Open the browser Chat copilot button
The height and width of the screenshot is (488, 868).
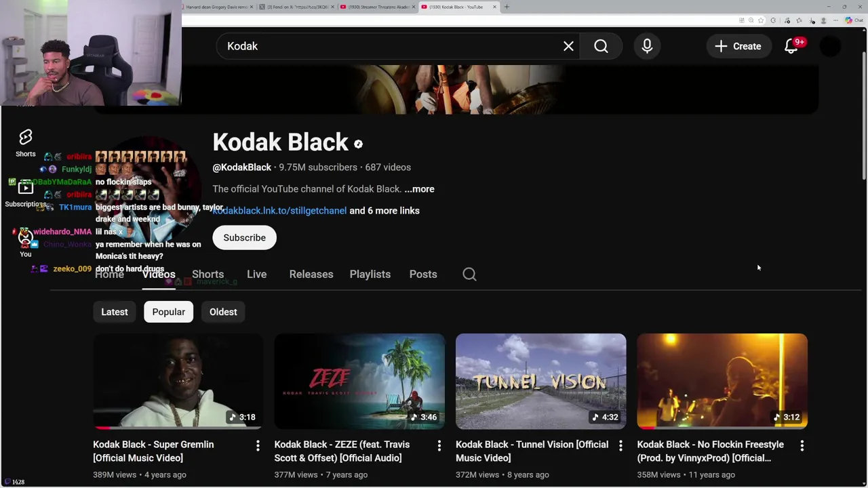click(x=853, y=20)
